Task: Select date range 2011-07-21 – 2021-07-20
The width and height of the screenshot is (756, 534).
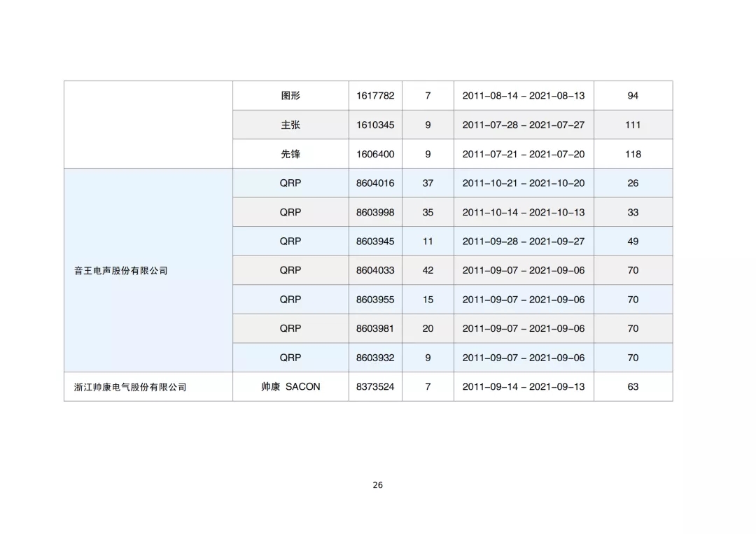Action: [x=524, y=154]
